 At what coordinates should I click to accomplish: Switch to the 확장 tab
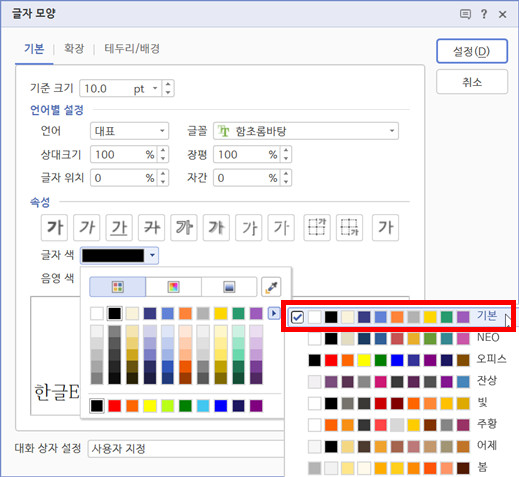[74, 49]
